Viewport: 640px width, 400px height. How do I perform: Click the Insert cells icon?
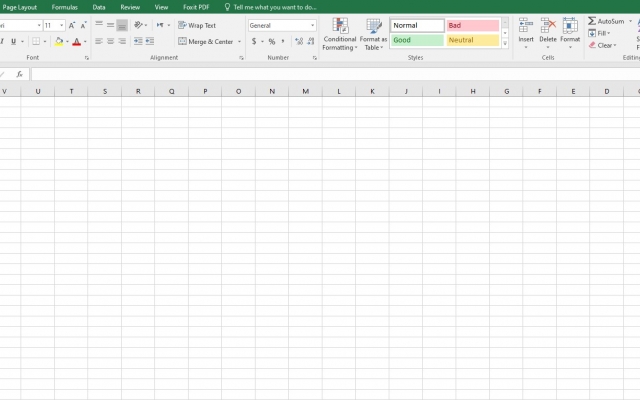(x=526, y=26)
